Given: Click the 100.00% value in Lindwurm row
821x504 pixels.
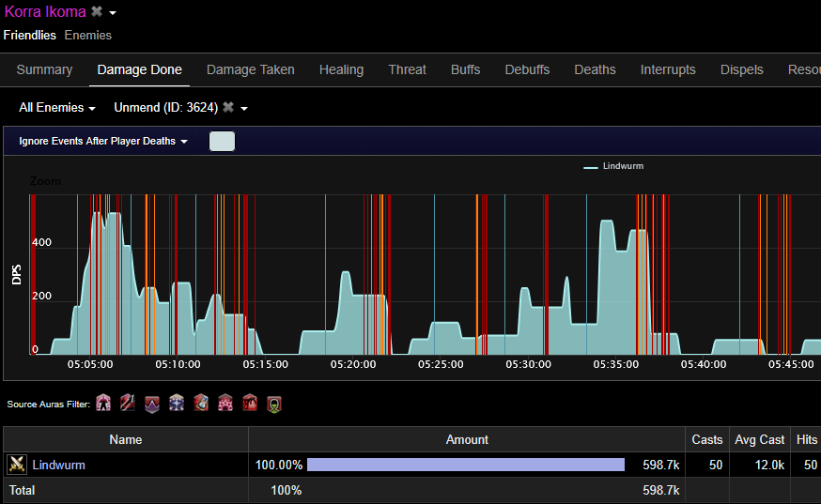Looking at the screenshot, I should (279, 465).
